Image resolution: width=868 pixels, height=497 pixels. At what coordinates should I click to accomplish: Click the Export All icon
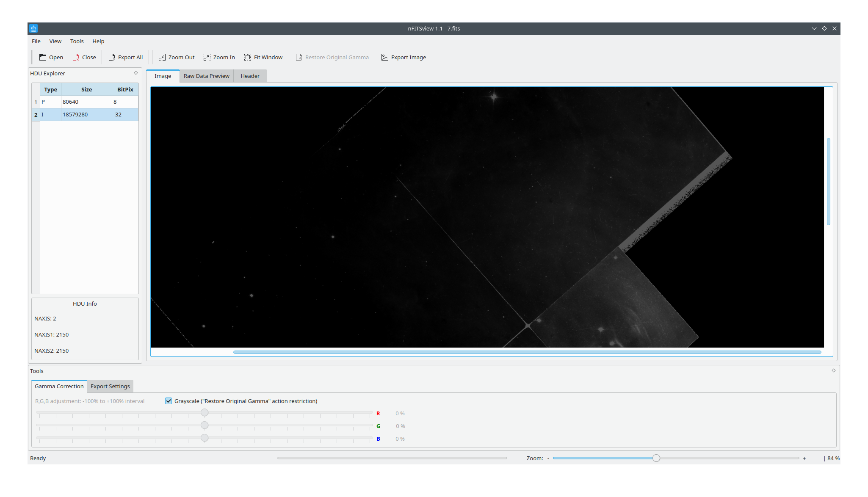pyautogui.click(x=125, y=57)
